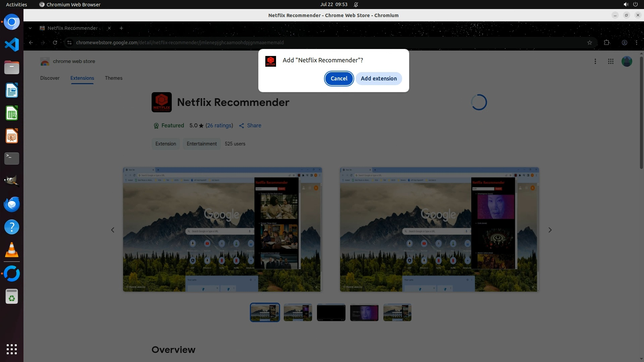644x362 pixels.
Task: Click the bookmark star icon in address bar
Action: (x=589, y=43)
